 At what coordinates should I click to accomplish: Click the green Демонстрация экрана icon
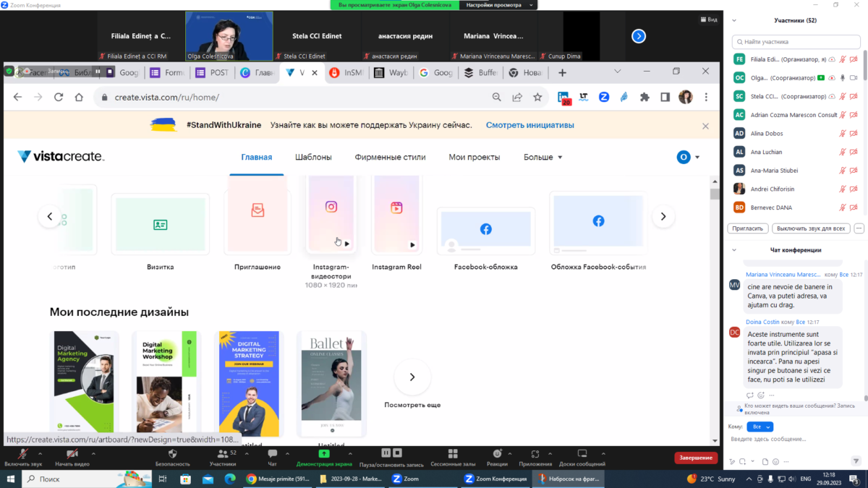point(324,453)
